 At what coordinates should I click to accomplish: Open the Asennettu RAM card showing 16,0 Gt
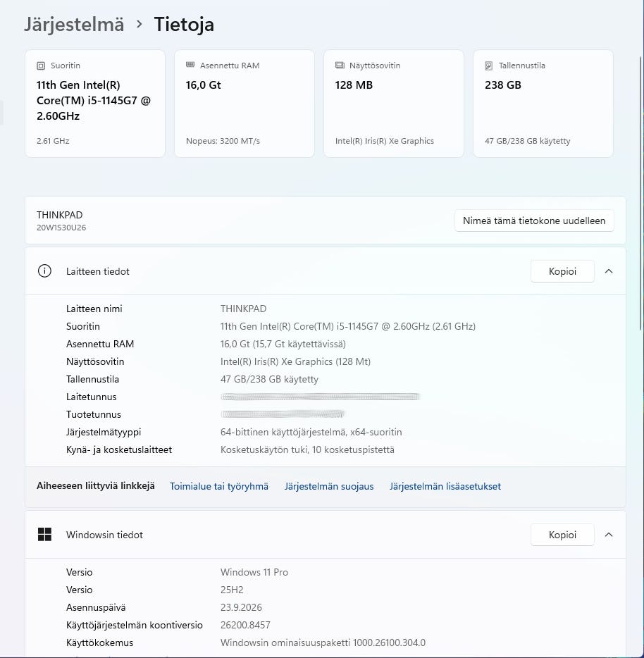(244, 104)
